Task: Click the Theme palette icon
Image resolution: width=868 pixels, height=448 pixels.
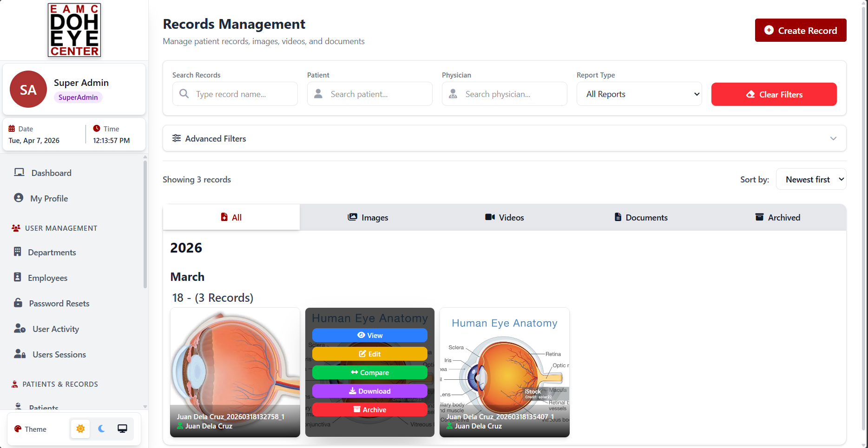Action: (18, 429)
